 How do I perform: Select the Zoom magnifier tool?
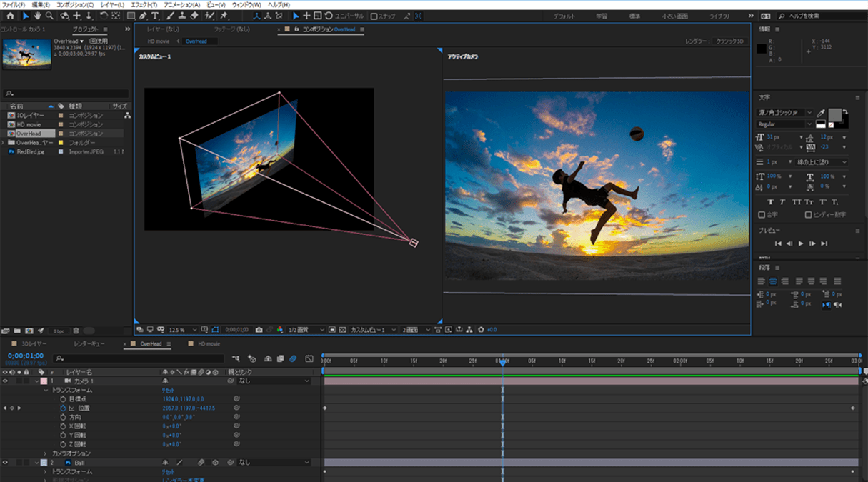click(49, 16)
